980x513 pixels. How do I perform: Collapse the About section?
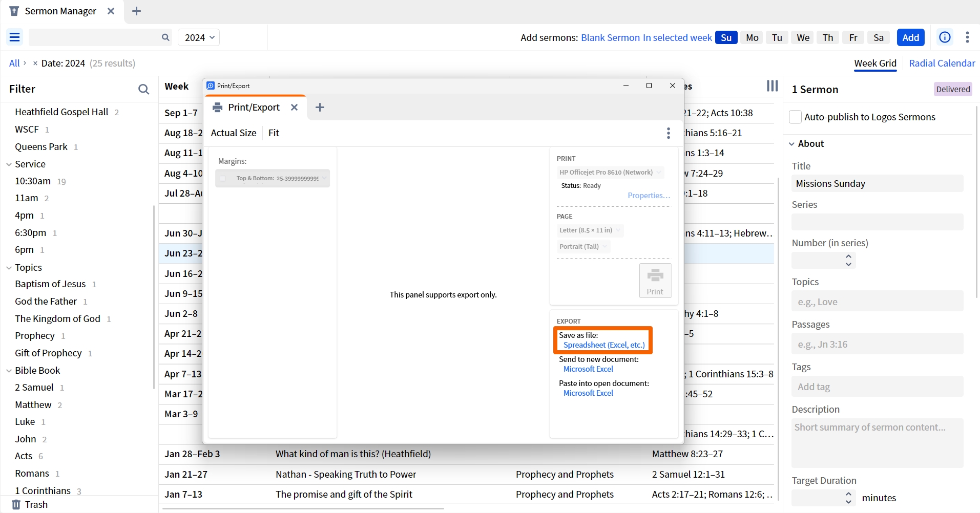coord(791,144)
